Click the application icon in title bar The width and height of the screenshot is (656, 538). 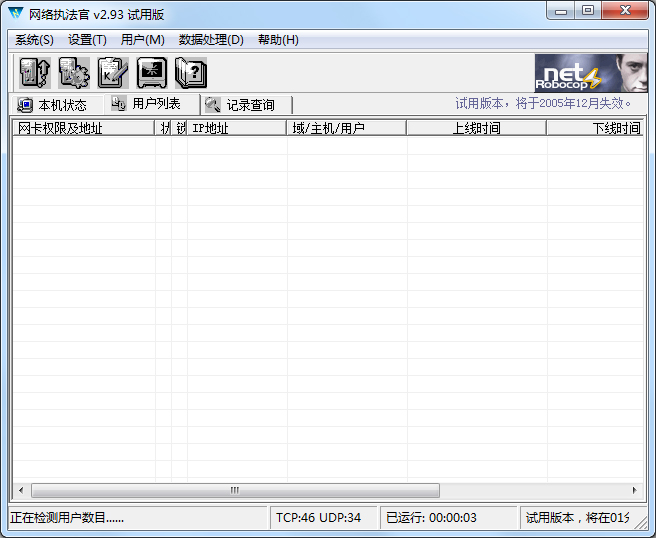point(16,14)
